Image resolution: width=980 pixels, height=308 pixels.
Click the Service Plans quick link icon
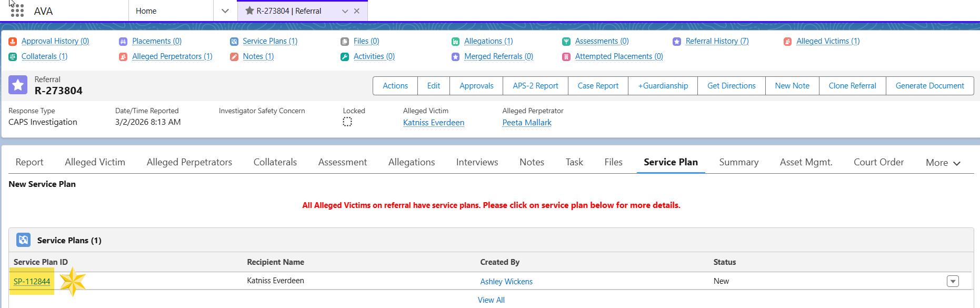coord(234,41)
